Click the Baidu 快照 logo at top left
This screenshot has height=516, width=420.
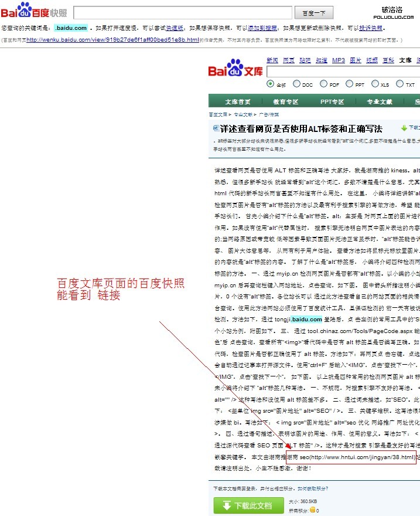point(34,12)
